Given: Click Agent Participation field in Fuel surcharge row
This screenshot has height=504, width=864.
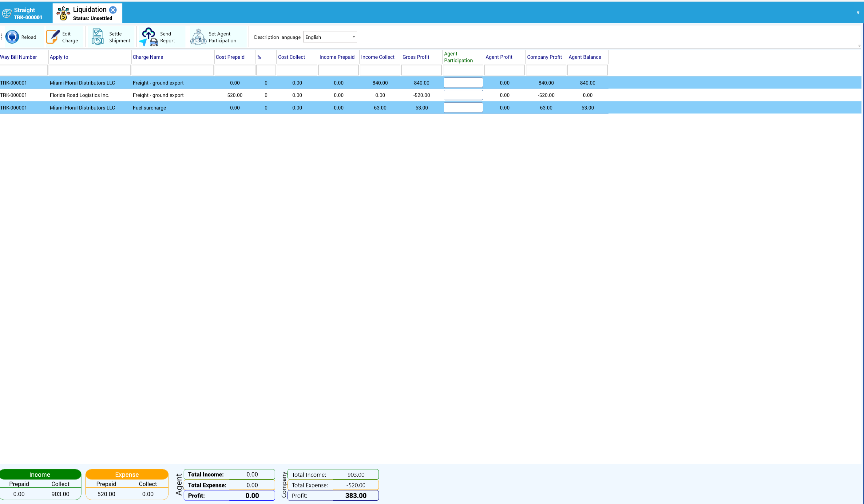Looking at the screenshot, I should pyautogui.click(x=463, y=107).
